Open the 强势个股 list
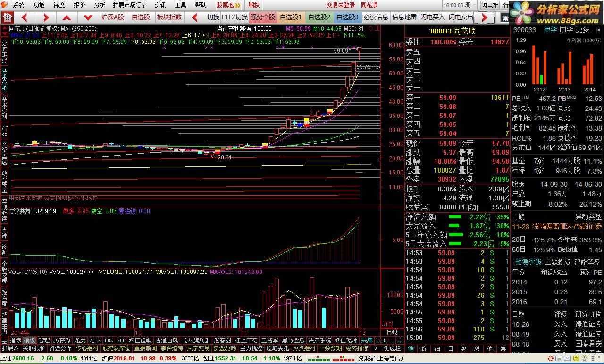The height and width of the screenshot is (364, 604). click(x=262, y=17)
